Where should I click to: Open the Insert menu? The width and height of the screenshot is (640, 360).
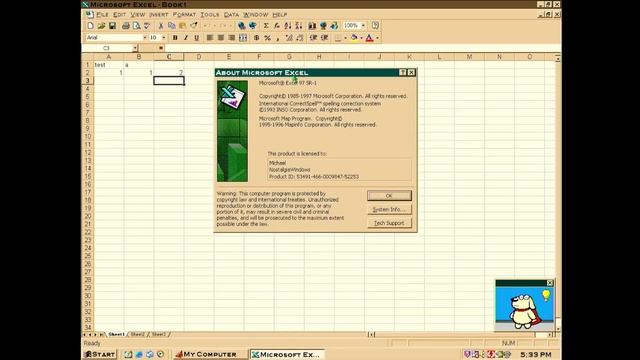[x=159, y=15]
